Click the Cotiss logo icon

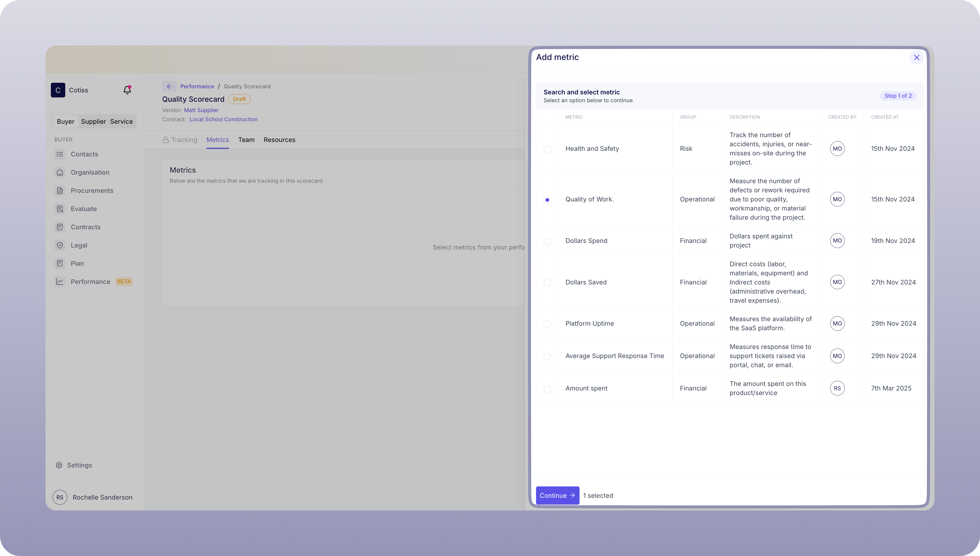coord(58,90)
